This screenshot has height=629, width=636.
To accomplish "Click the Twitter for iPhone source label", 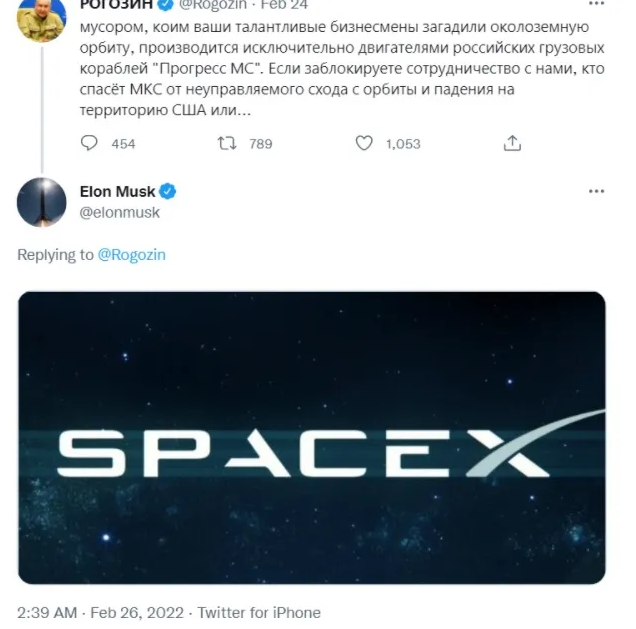I will [259, 612].
